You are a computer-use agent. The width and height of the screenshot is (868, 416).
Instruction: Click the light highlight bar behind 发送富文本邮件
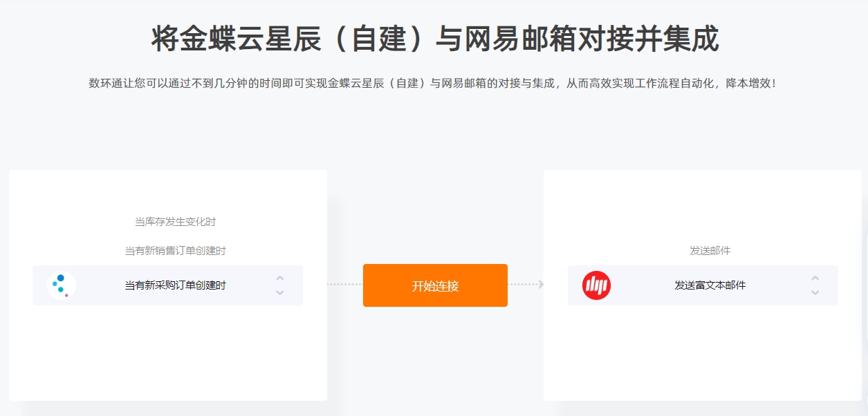tap(703, 285)
